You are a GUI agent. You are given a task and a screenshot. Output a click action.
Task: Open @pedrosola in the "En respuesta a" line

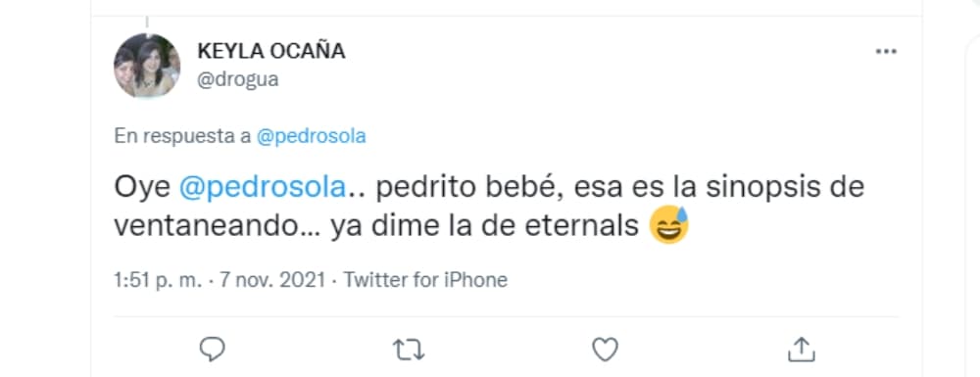click(x=312, y=137)
